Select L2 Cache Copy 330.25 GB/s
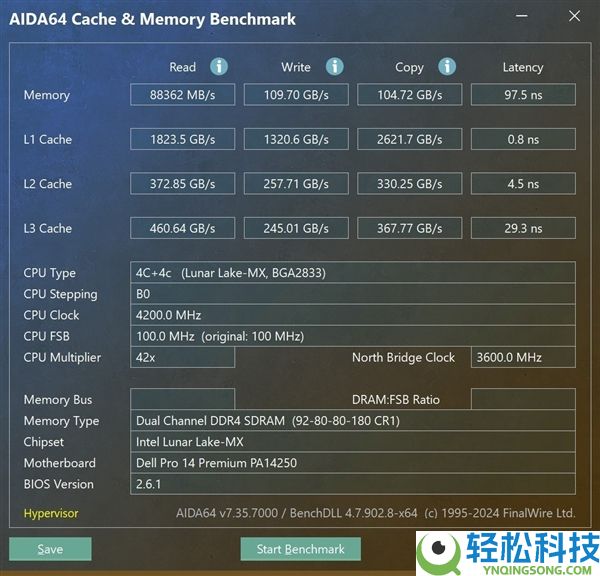 pyautogui.click(x=409, y=184)
